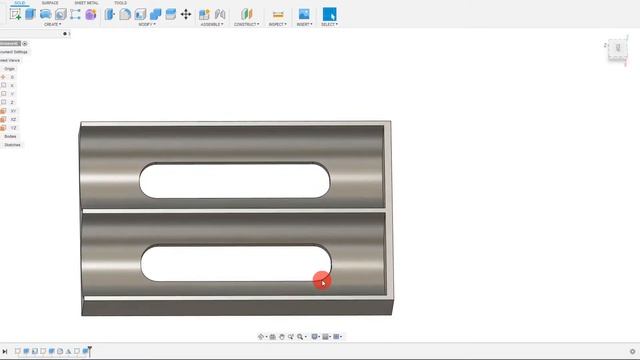Open Display Settings in navigation bar

(315, 337)
